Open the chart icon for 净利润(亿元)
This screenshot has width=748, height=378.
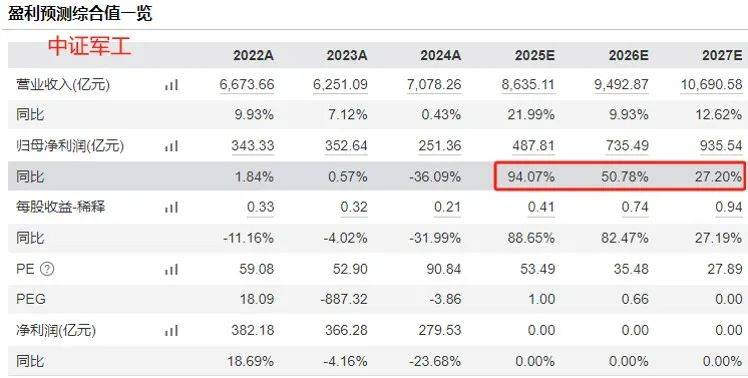(x=171, y=330)
